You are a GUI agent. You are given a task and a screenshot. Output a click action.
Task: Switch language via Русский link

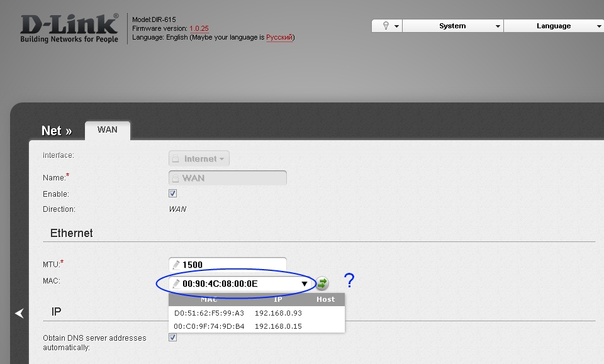[279, 37]
